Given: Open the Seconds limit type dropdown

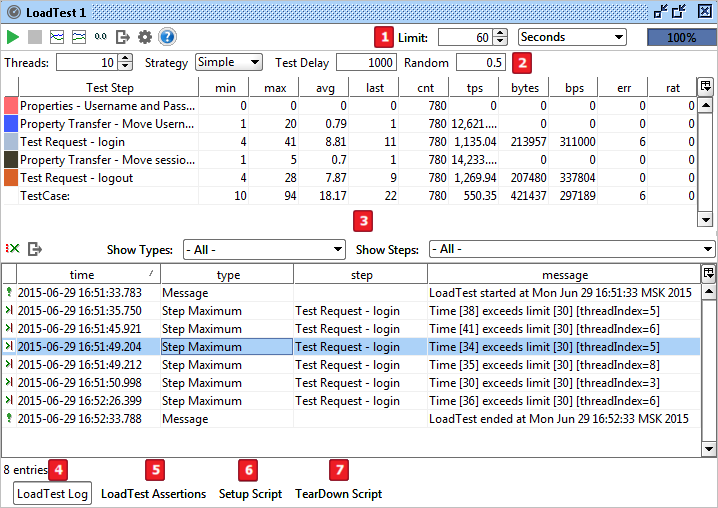Looking at the screenshot, I should pos(572,37).
